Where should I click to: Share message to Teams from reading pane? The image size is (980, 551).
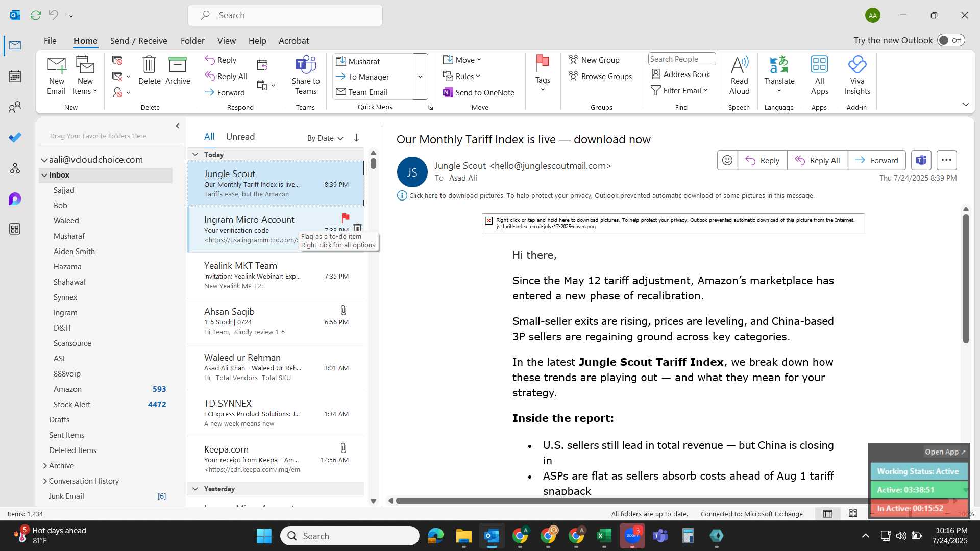coord(921,160)
